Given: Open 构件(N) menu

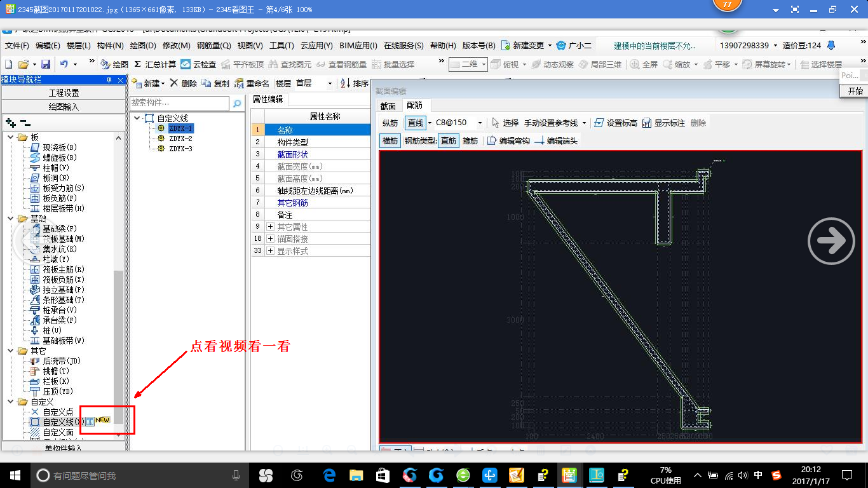Looking at the screenshot, I should click(110, 45).
